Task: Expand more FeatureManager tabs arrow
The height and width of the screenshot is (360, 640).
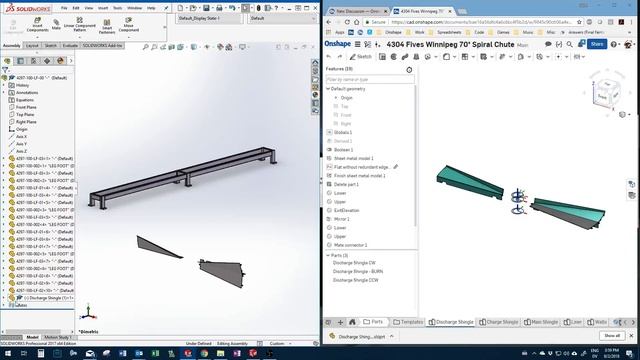Action: click(x=71, y=61)
